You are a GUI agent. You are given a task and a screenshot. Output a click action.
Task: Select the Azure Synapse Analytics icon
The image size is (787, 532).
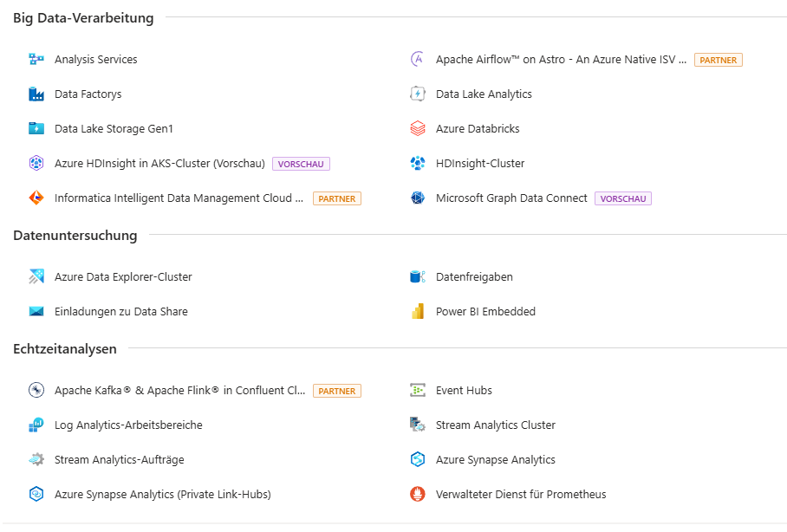click(418, 459)
